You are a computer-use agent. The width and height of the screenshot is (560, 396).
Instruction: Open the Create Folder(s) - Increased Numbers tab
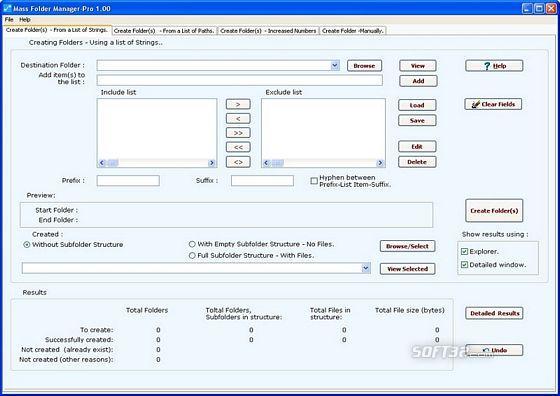pos(268,31)
